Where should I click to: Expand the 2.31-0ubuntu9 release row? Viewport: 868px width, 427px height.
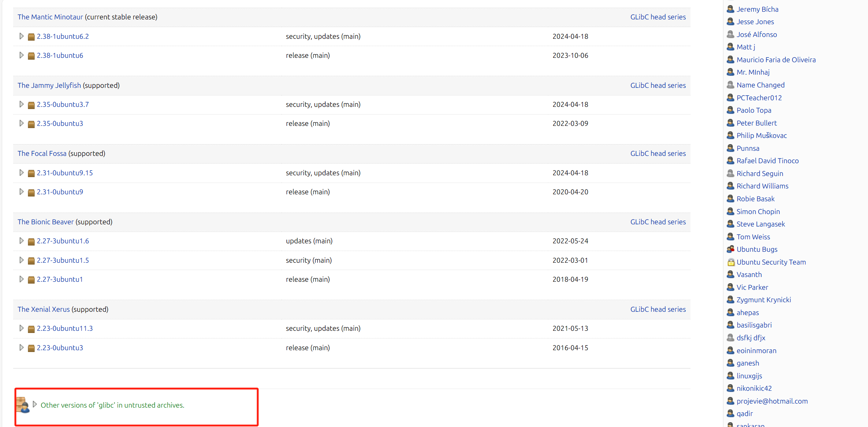point(21,192)
